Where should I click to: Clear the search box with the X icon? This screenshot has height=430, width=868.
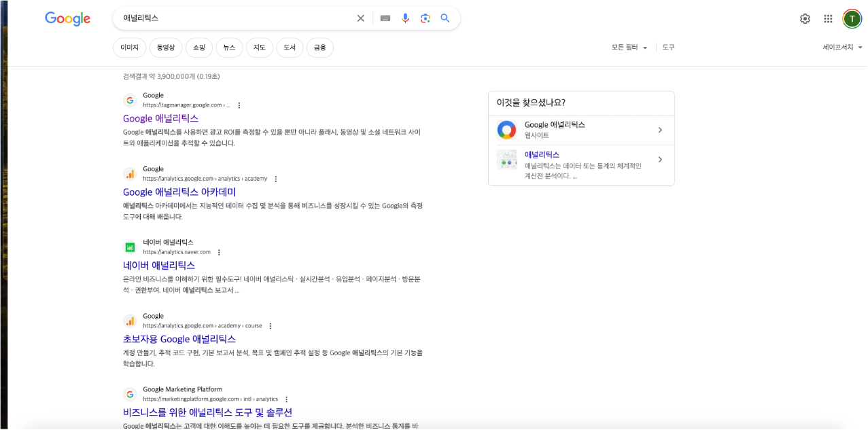[x=361, y=18]
